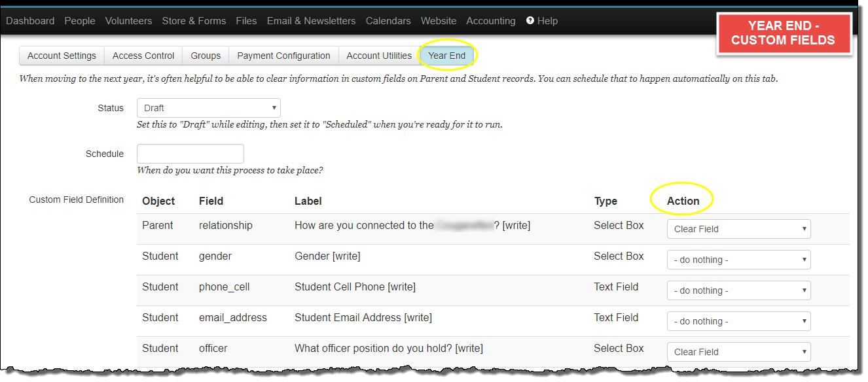Select the Year End tab
Viewport: 868px width, 382px height.
[x=447, y=56]
